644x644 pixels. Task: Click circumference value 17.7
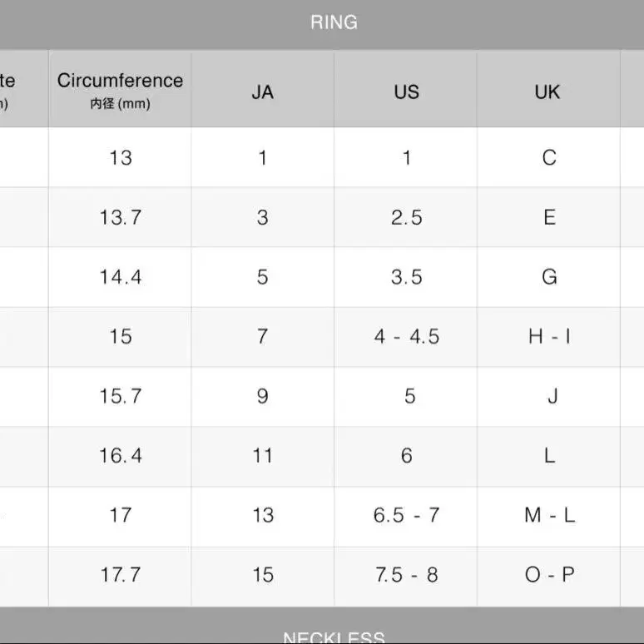point(120,576)
